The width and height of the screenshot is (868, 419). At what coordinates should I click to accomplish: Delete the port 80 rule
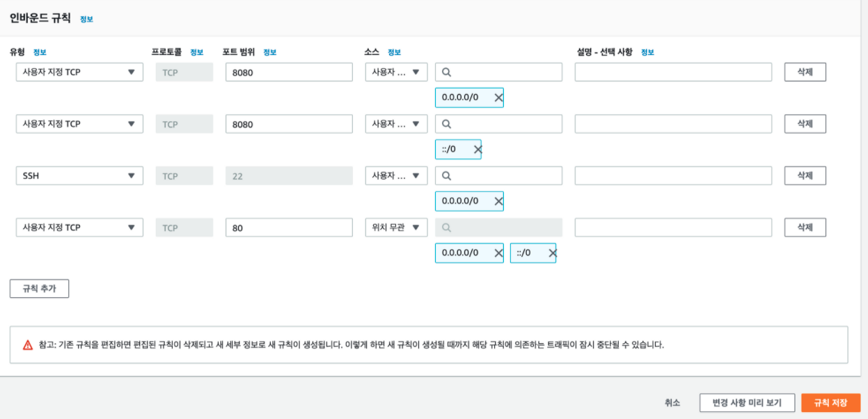coord(805,228)
